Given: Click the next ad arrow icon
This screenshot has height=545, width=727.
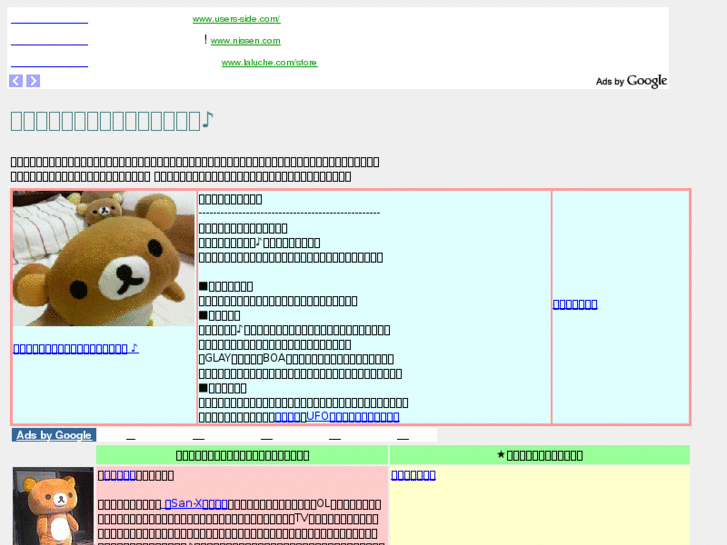Looking at the screenshot, I should pyautogui.click(x=33, y=81).
